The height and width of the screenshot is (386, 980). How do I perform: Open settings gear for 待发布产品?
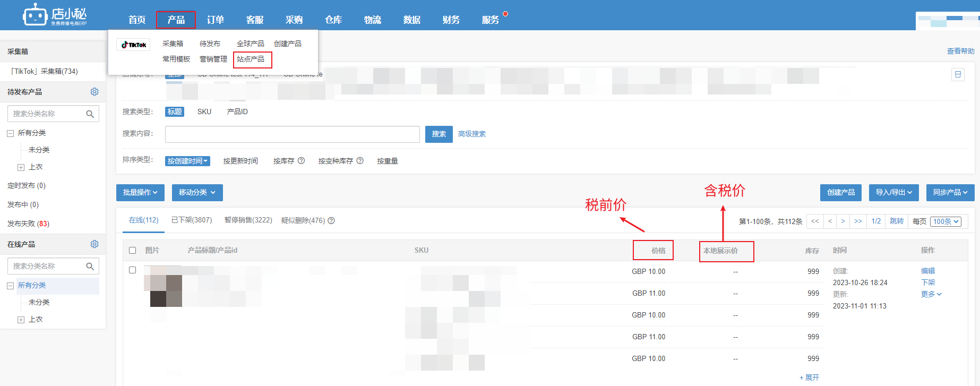click(x=94, y=92)
